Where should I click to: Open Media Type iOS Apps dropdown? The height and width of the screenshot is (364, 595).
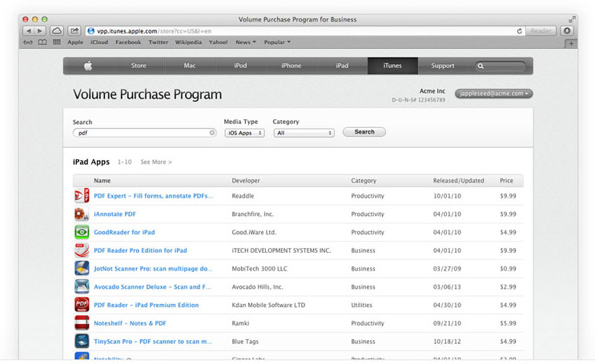245,133
